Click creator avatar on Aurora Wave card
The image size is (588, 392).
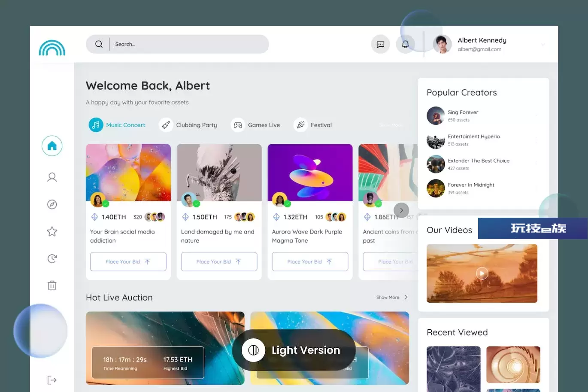pos(280,200)
